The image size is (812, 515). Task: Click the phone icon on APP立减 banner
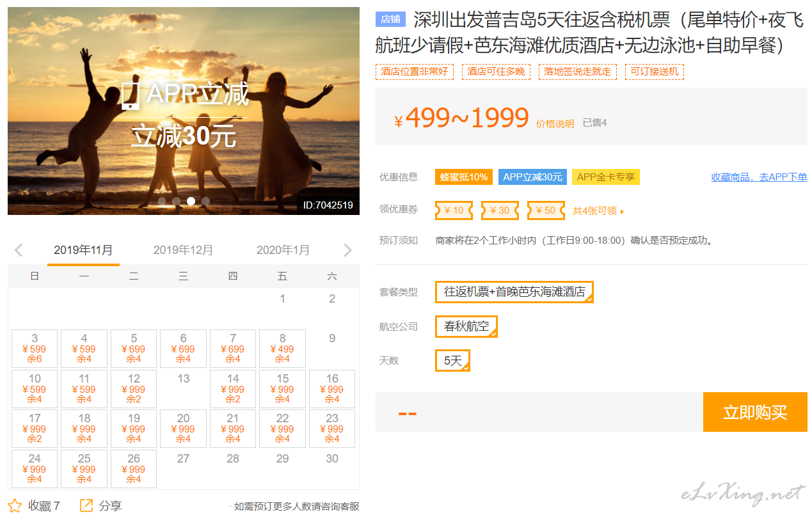[131, 95]
